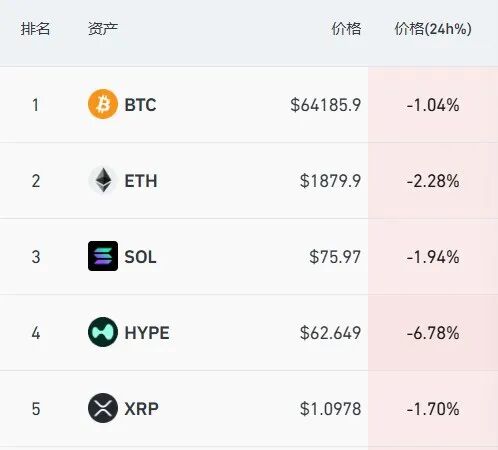Viewport: 498px width, 450px height.
Task: Sort by the 价格 column header
Action: click(x=346, y=29)
